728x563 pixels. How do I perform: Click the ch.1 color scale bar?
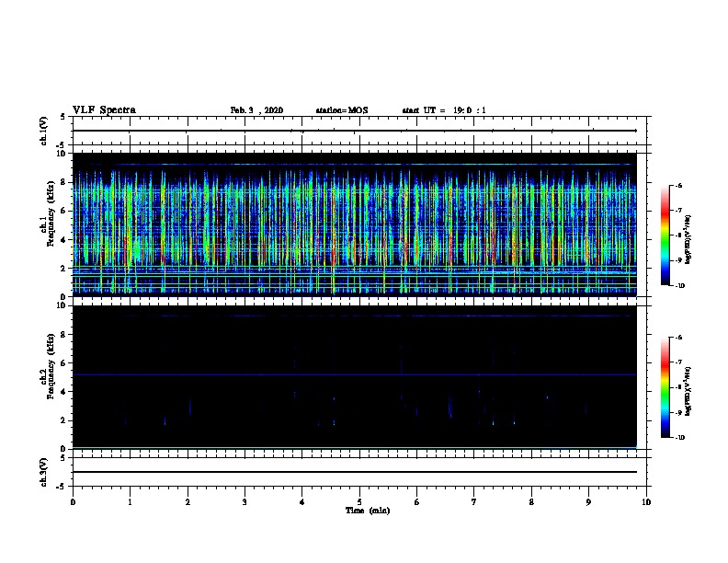pyautogui.click(x=665, y=236)
